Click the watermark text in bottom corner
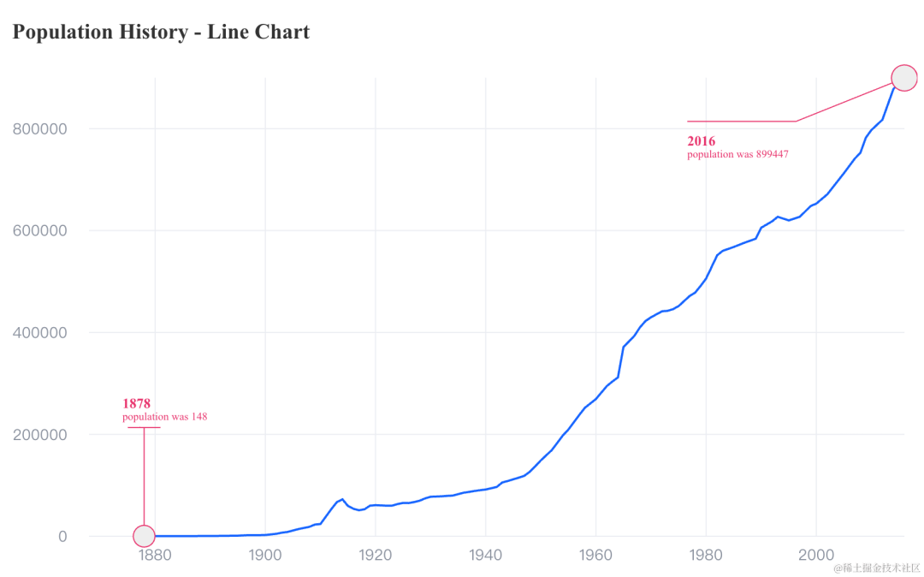The height and width of the screenshot is (577, 924). [877, 568]
